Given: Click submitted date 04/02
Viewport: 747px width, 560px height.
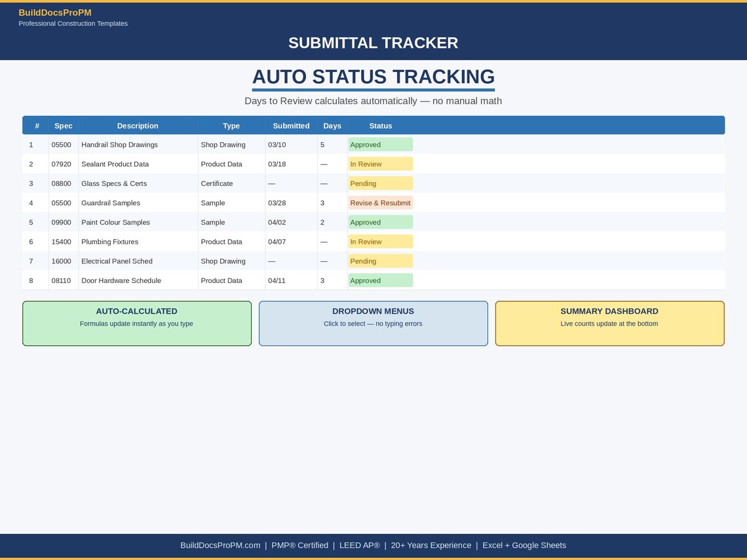Looking at the screenshot, I should point(277,223).
